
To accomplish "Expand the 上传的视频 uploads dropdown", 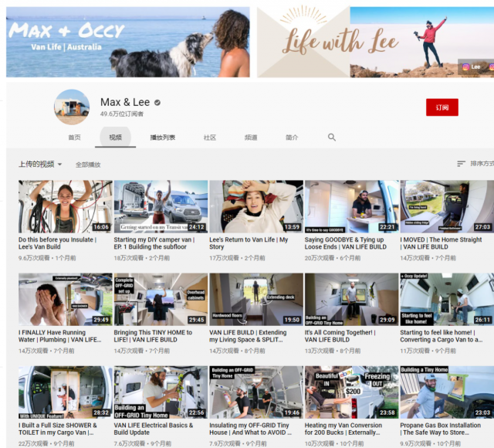I will 40,165.
